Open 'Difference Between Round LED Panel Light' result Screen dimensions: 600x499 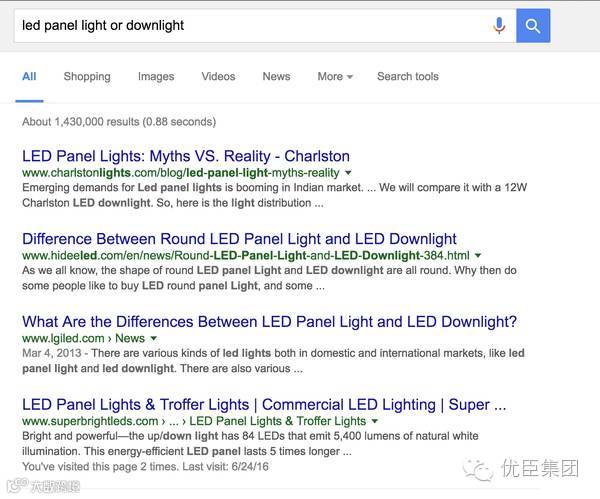click(239, 239)
